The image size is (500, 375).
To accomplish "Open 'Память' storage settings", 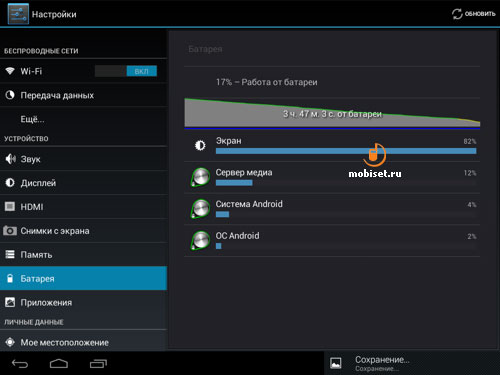I will click(x=83, y=255).
